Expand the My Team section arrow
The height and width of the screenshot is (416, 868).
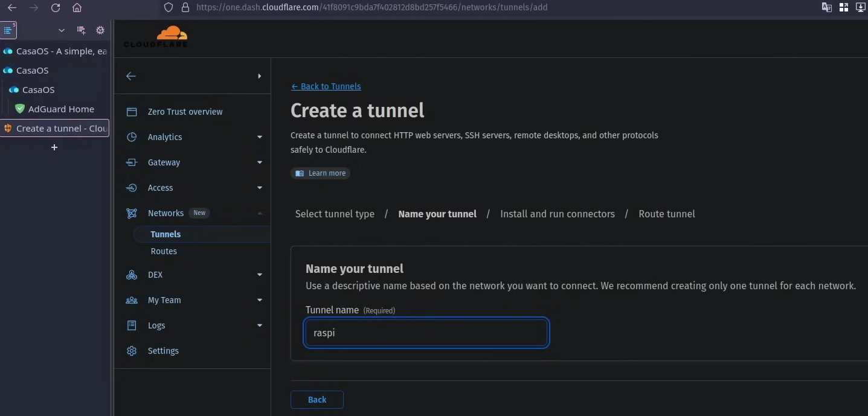(260, 300)
